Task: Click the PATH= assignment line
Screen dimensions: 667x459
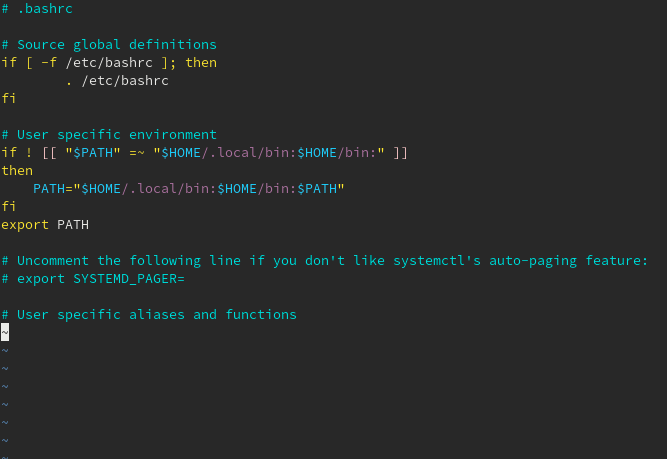Action: click(x=189, y=188)
